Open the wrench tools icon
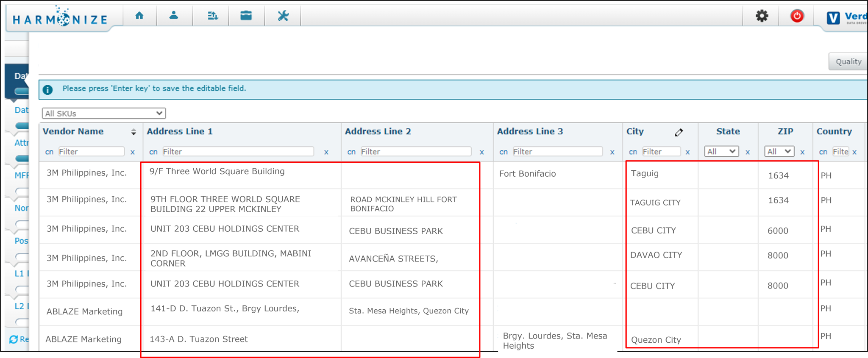The image size is (868, 358). (x=283, y=16)
